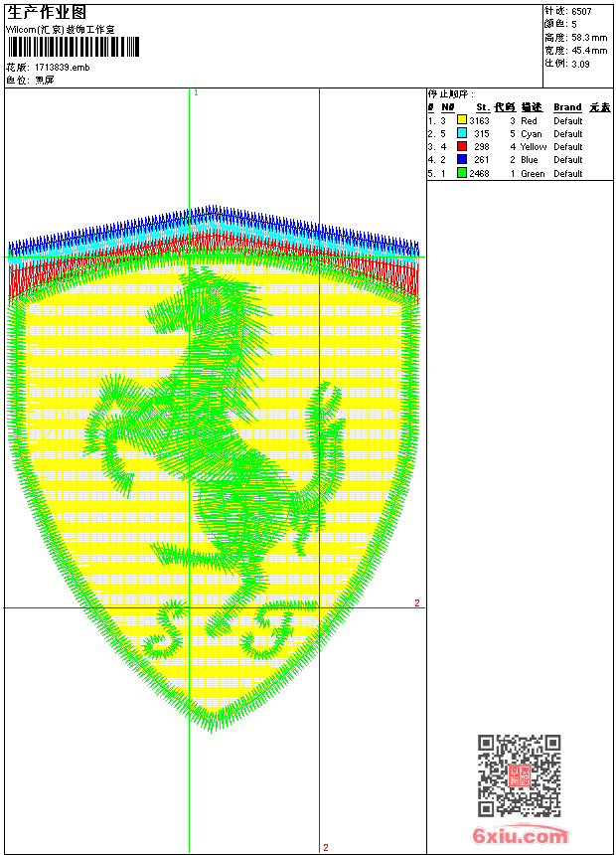Screen dimensions: 616x855
Task: Click the green thread color swatch
Action: (x=462, y=173)
